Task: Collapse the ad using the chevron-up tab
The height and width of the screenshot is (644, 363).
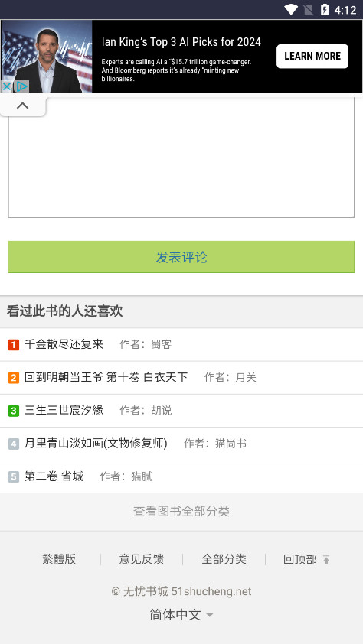Action: 23,106
